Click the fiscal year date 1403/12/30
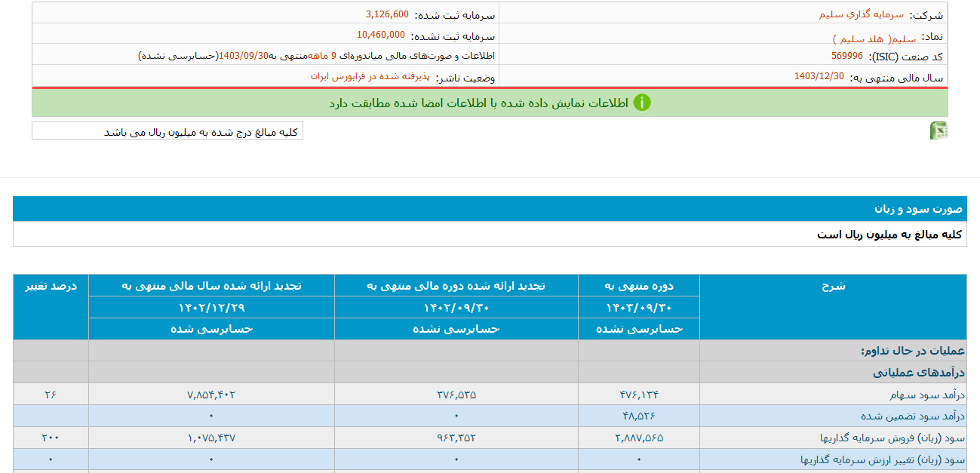 coord(819,78)
